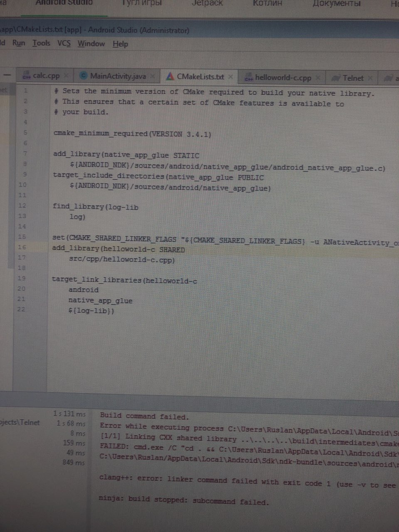Click the set(CMAKE_SHARED_LINKER_FLAGS line
Viewport: 399px width, 532px height.
225,240
